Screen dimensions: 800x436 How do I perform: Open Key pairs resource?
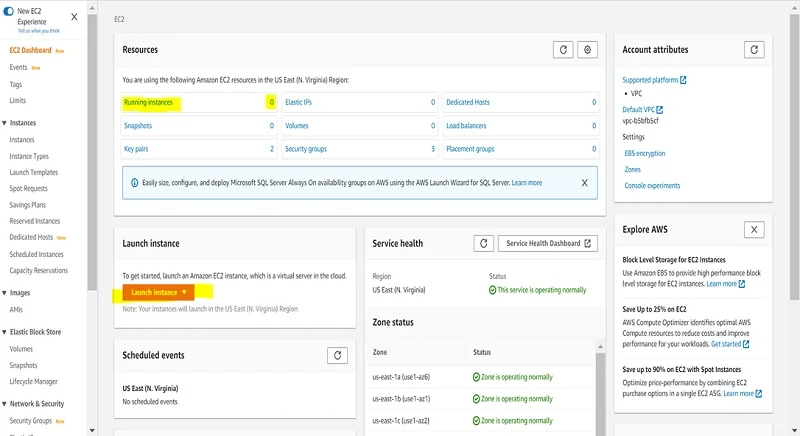coord(136,149)
